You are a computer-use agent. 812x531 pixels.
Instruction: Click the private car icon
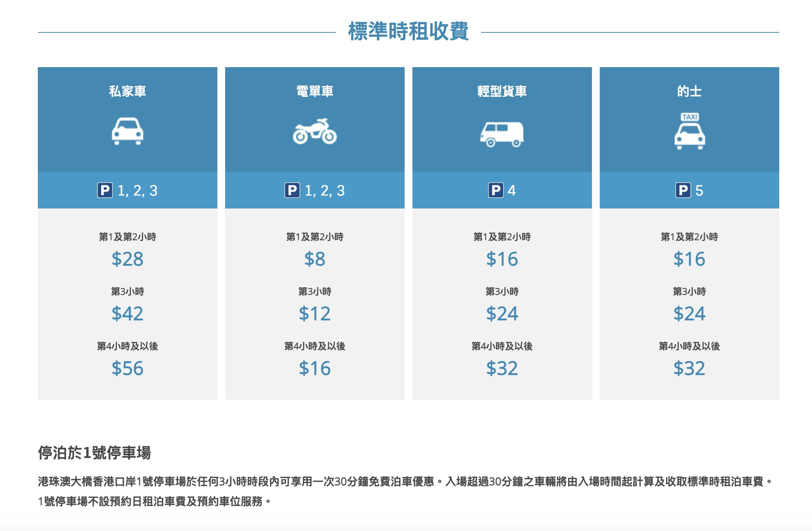tap(128, 131)
